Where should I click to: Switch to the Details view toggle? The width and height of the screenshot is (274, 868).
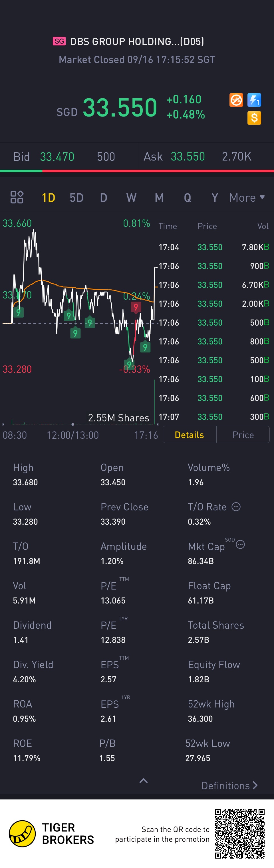(190, 435)
